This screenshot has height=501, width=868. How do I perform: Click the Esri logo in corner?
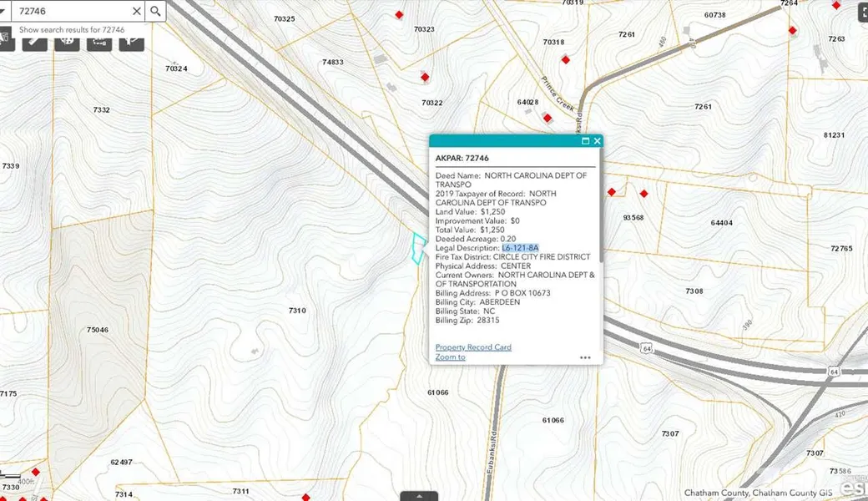click(x=854, y=488)
